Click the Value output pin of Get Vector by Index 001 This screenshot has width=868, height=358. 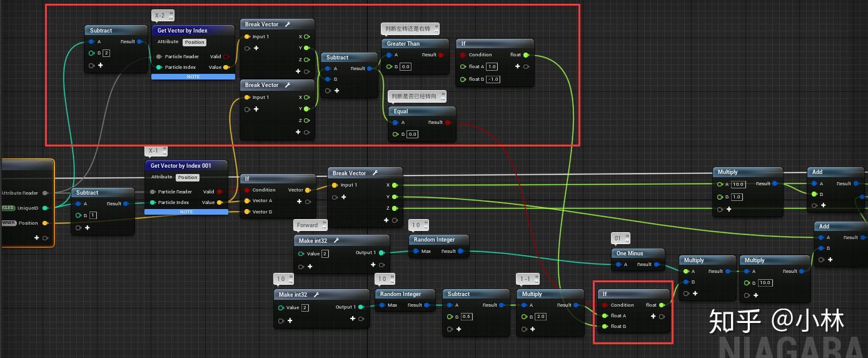[x=220, y=202]
